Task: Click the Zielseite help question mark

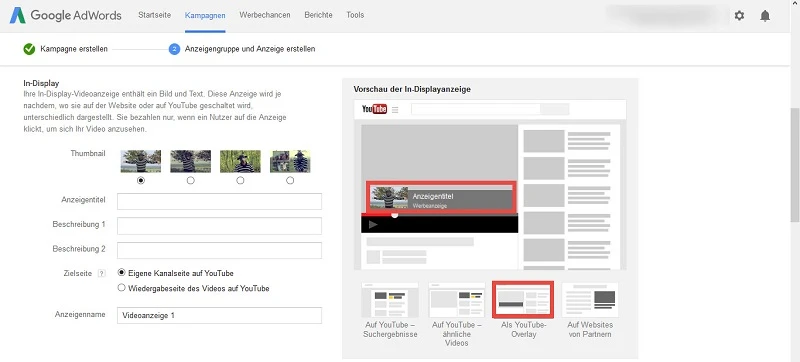Action: [102, 274]
